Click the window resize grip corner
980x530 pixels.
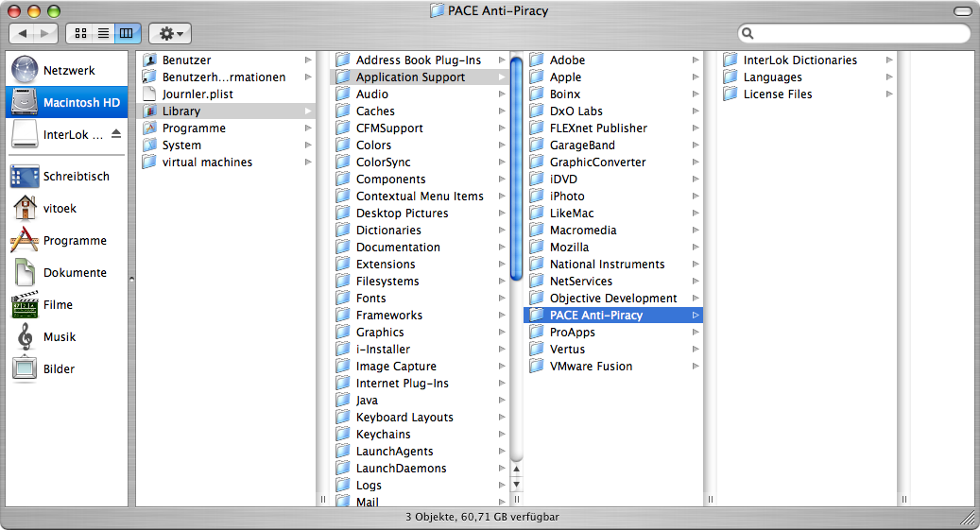click(x=968, y=518)
